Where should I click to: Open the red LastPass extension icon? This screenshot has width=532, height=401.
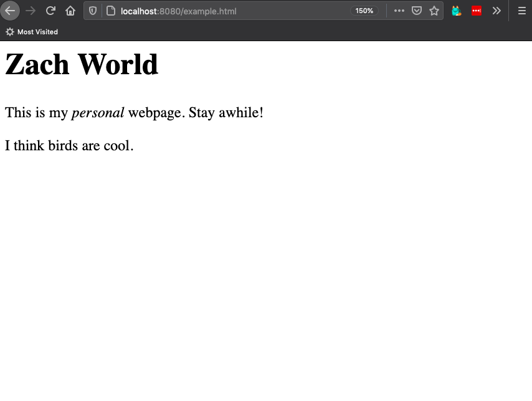tap(477, 11)
